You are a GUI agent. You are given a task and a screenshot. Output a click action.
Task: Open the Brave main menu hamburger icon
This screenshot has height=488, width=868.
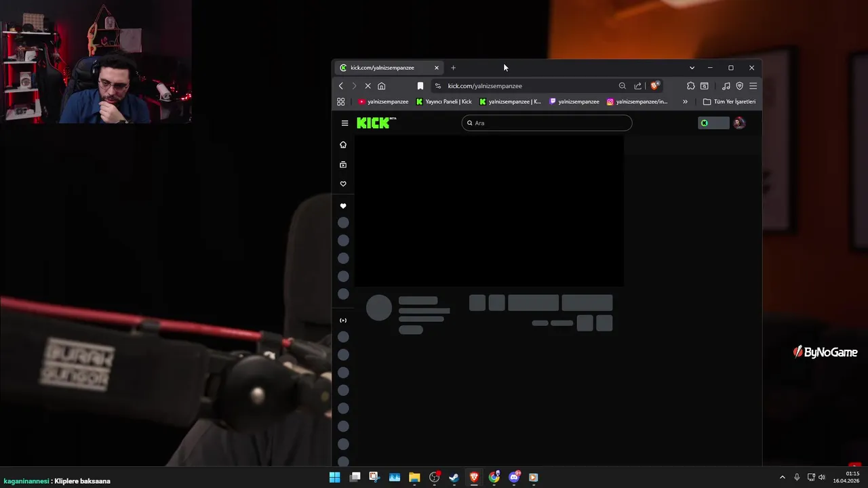753,86
